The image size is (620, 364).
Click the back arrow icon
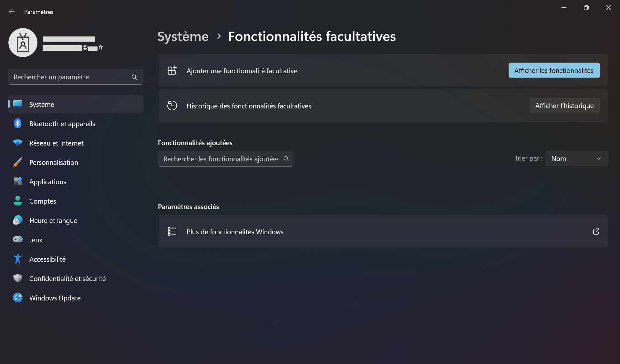click(x=12, y=12)
